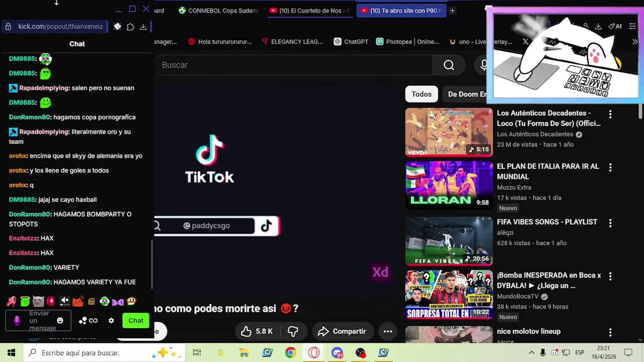The width and height of the screenshot is (644, 362).
Task: Select the Todos filter chip
Action: coord(422,94)
